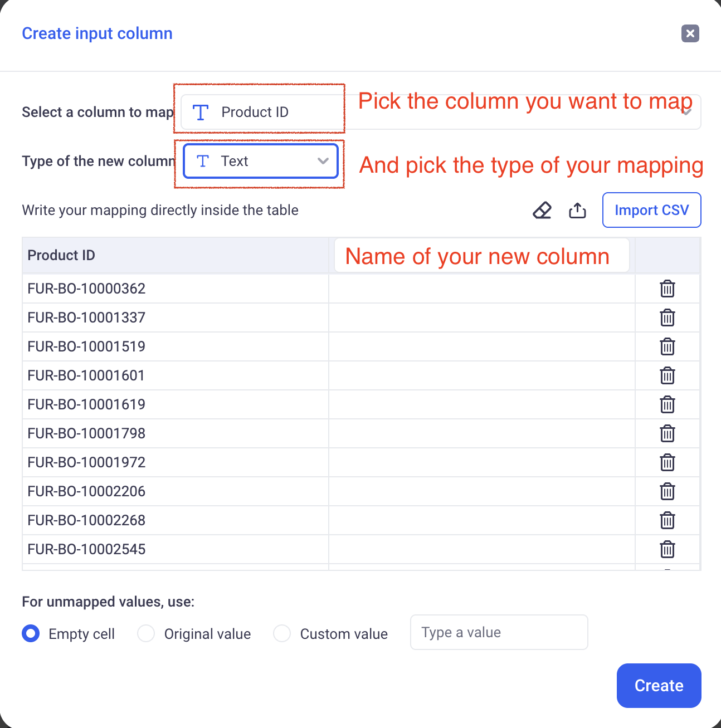This screenshot has width=721, height=728.
Task: Expand the Text column type dropdown
Action: tap(261, 162)
